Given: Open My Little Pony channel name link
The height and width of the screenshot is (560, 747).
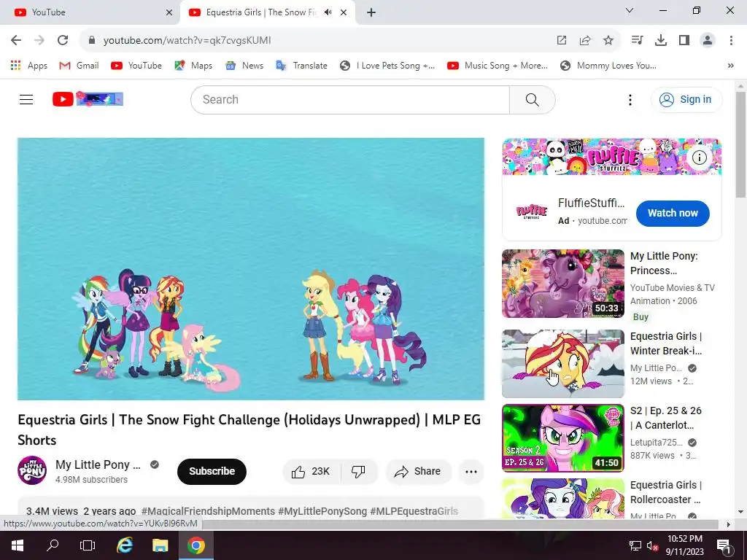Looking at the screenshot, I should (x=98, y=464).
